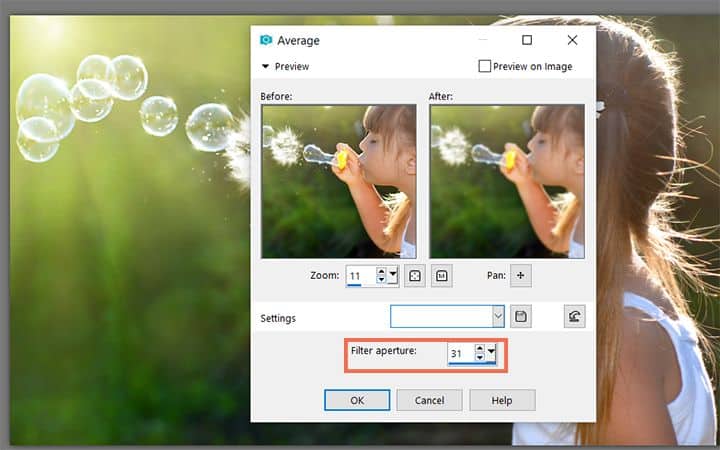This screenshot has width=720, height=450.
Task: Click the Before preview image
Action: (339, 181)
